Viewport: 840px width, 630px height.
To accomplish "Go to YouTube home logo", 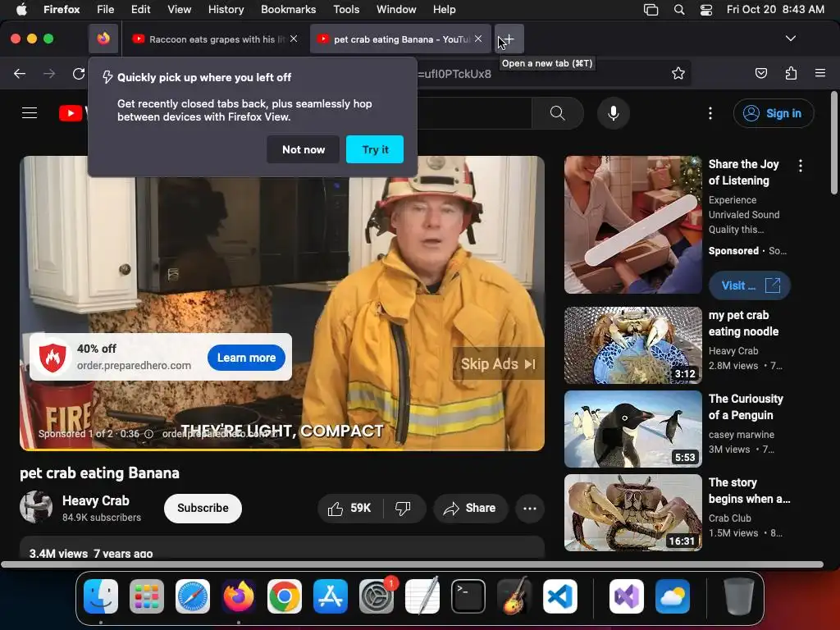I will click(x=73, y=113).
